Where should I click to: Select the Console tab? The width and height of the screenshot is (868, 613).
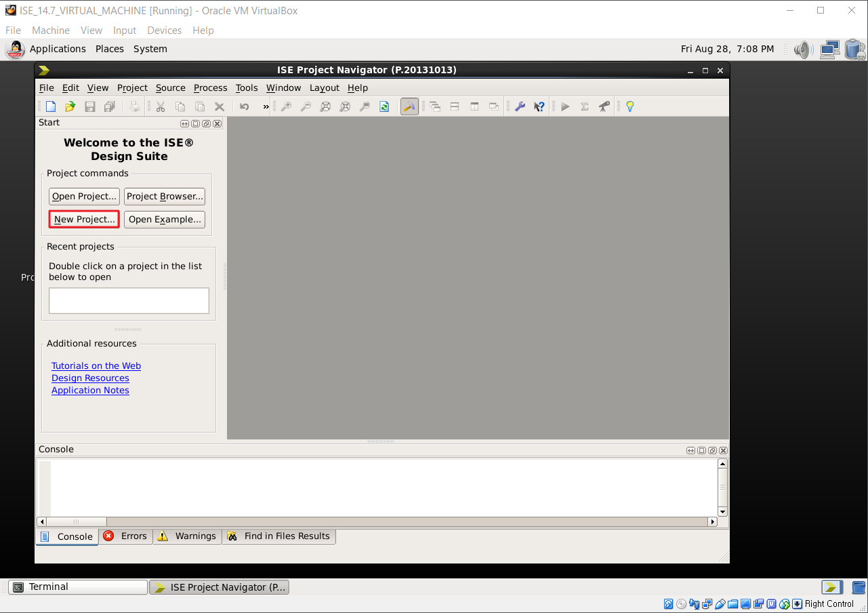(67, 536)
